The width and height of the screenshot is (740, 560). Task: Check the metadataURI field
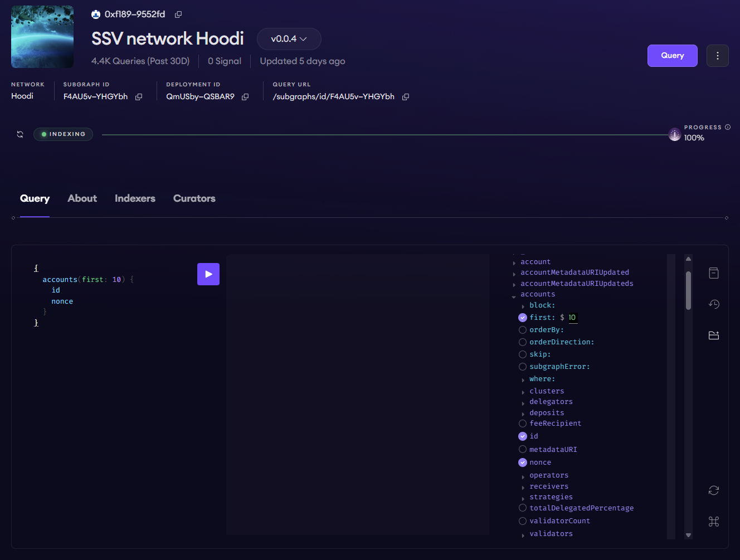coord(523,449)
